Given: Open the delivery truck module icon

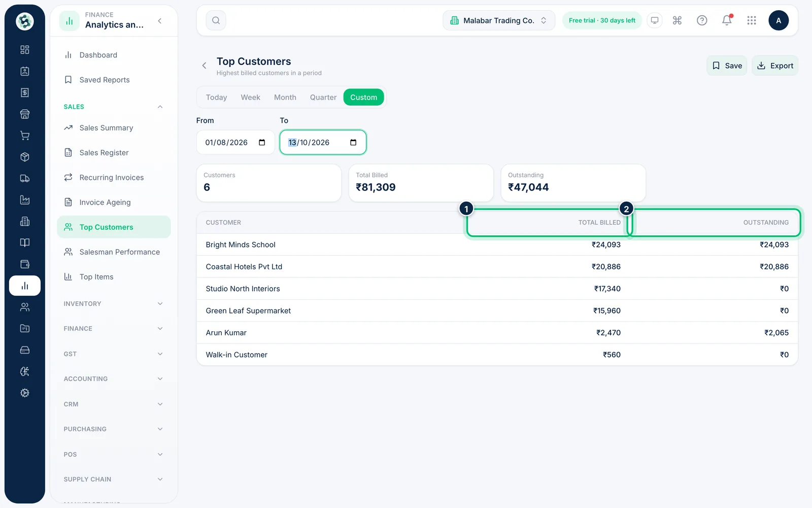Looking at the screenshot, I should click(x=25, y=178).
